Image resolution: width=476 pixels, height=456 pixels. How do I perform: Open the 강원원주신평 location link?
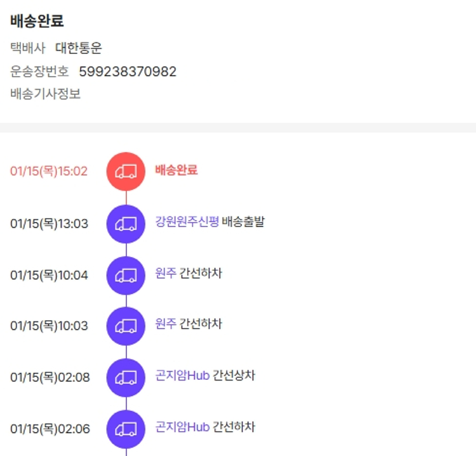click(x=187, y=222)
